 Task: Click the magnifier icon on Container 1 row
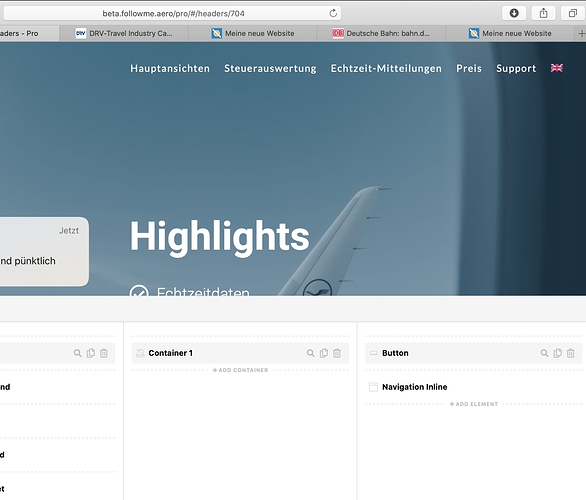click(x=311, y=353)
